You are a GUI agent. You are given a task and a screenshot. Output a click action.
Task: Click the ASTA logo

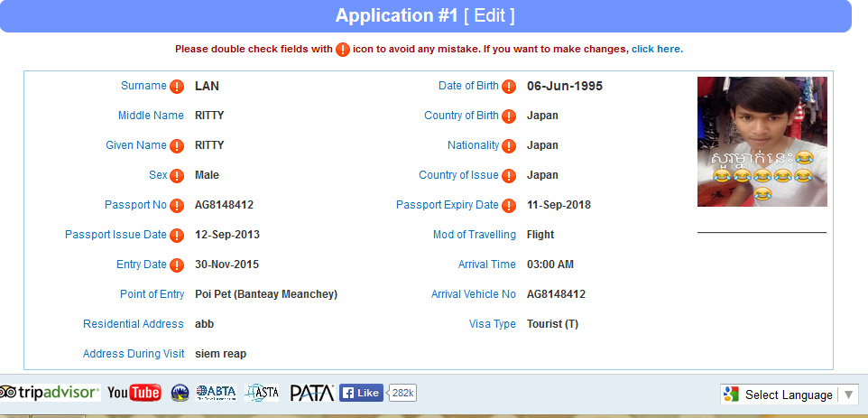[x=262, y=393]
